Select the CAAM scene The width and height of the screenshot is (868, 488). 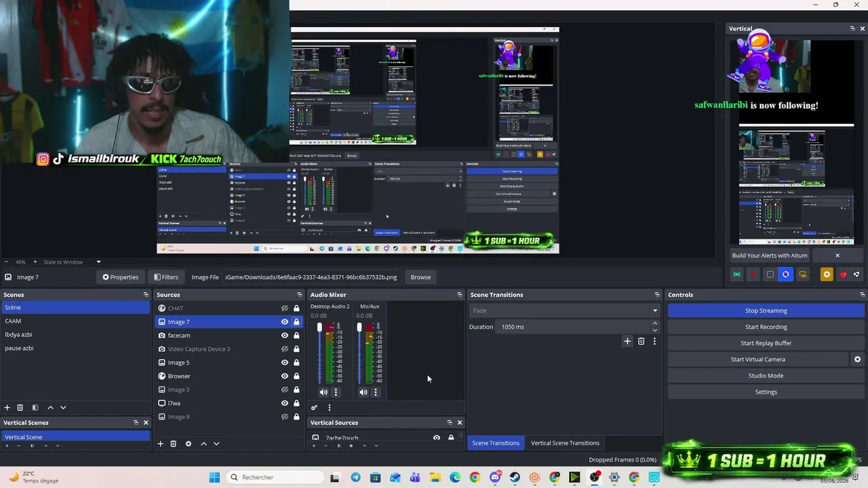point(75,321)
